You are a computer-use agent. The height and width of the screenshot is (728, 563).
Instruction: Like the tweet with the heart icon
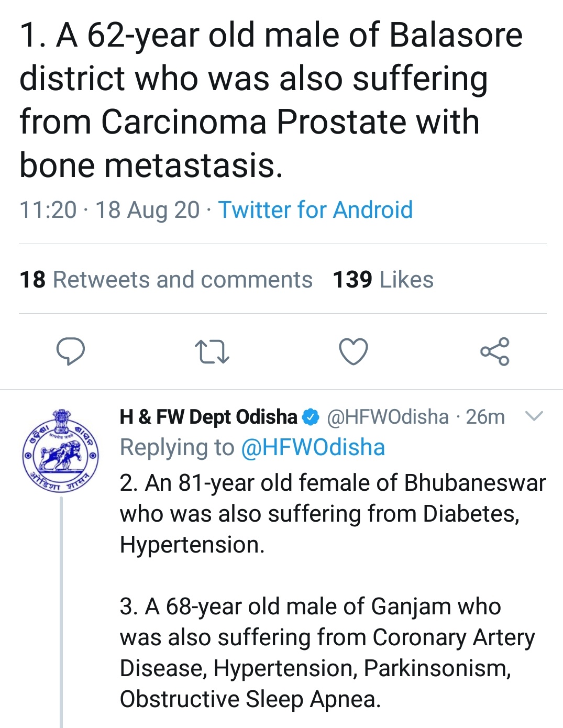(354, 351)
